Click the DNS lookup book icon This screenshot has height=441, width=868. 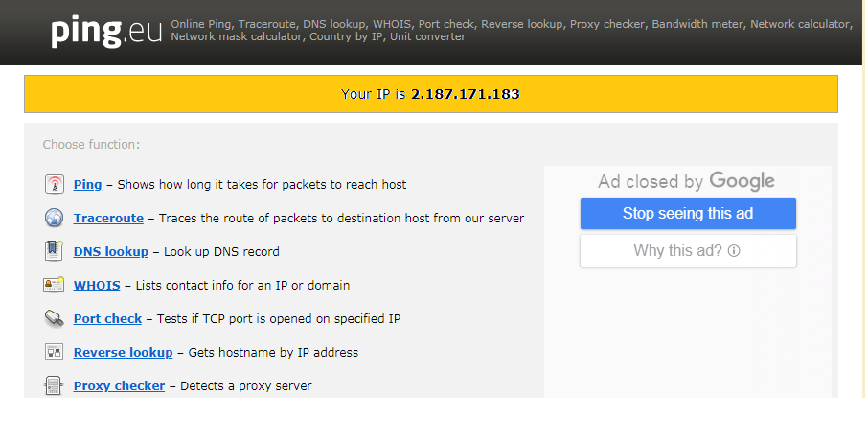coord(55,251)
